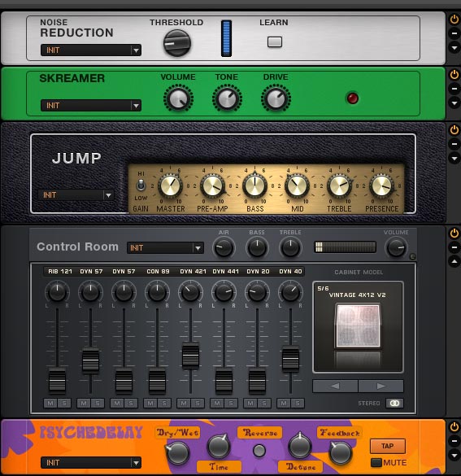Click the RIB 121 pan knob
The height and width of the screenshot is (476, 461).
(58, 292)
